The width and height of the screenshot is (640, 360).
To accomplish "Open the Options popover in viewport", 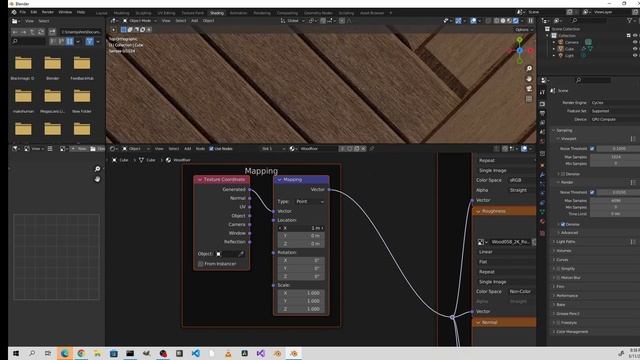I will [x=524, y=30].
